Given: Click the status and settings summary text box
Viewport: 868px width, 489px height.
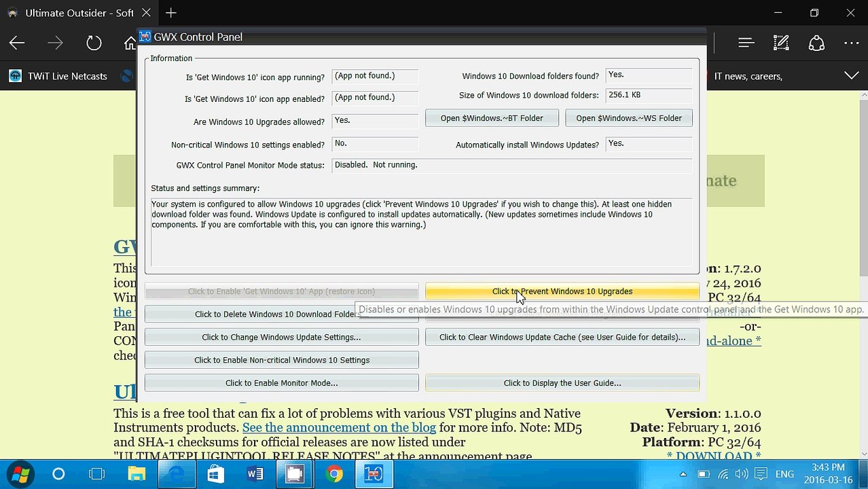Looking at the screenshot, I should pyautogui.click(x=422, y=232).
